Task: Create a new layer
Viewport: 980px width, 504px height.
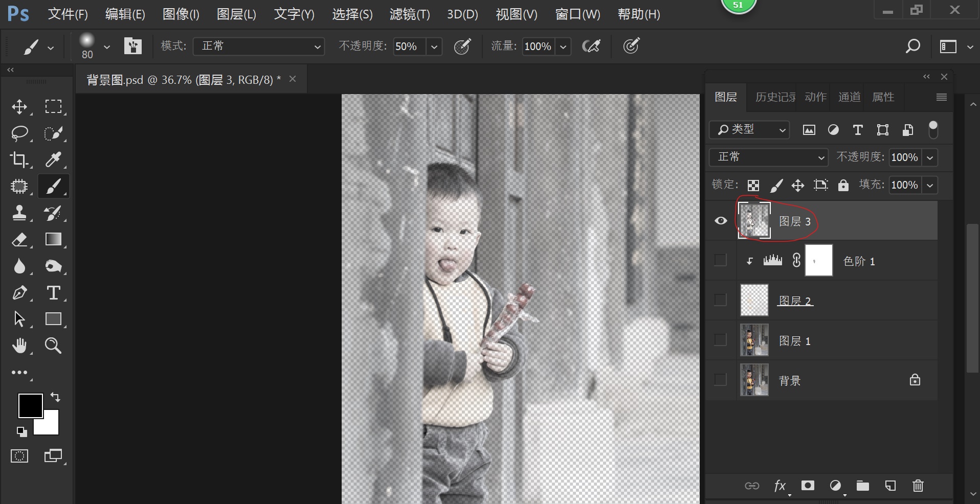Action: (890, 486)
